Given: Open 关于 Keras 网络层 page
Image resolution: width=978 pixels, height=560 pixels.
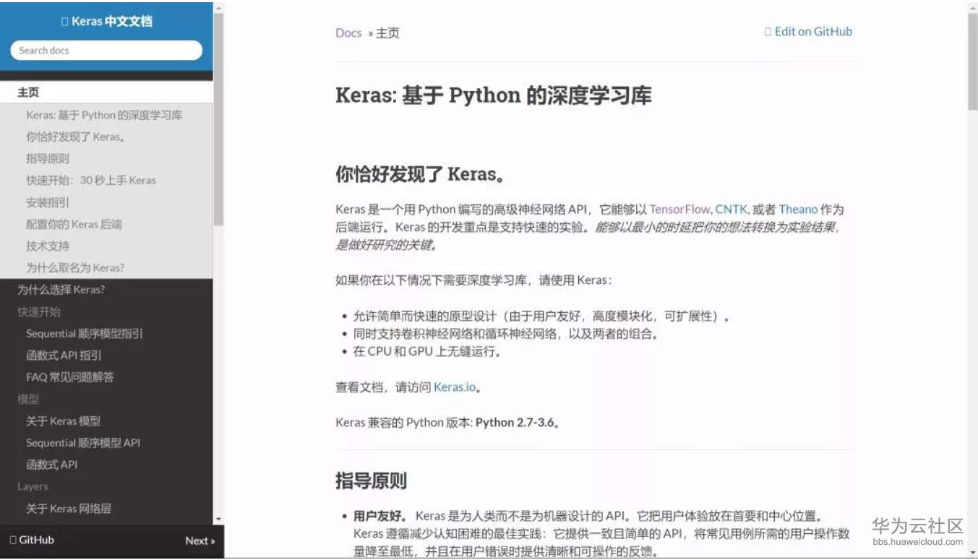Looking at the screenshot, I should click(69, 508).
